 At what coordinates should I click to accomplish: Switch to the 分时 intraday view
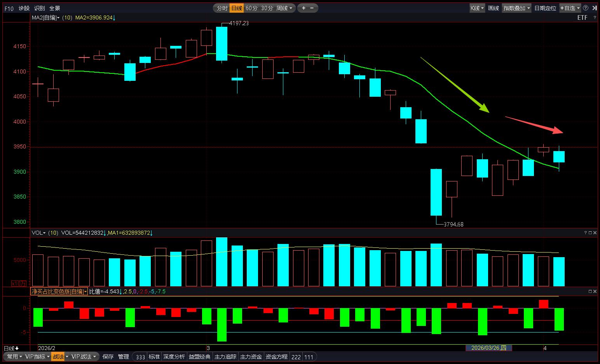click(222, 8)
